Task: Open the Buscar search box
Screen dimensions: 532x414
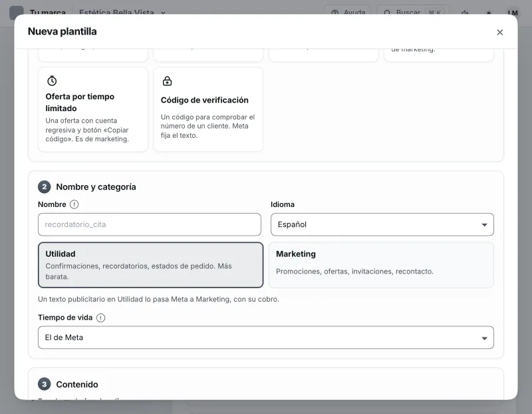Action: (413, 13)
